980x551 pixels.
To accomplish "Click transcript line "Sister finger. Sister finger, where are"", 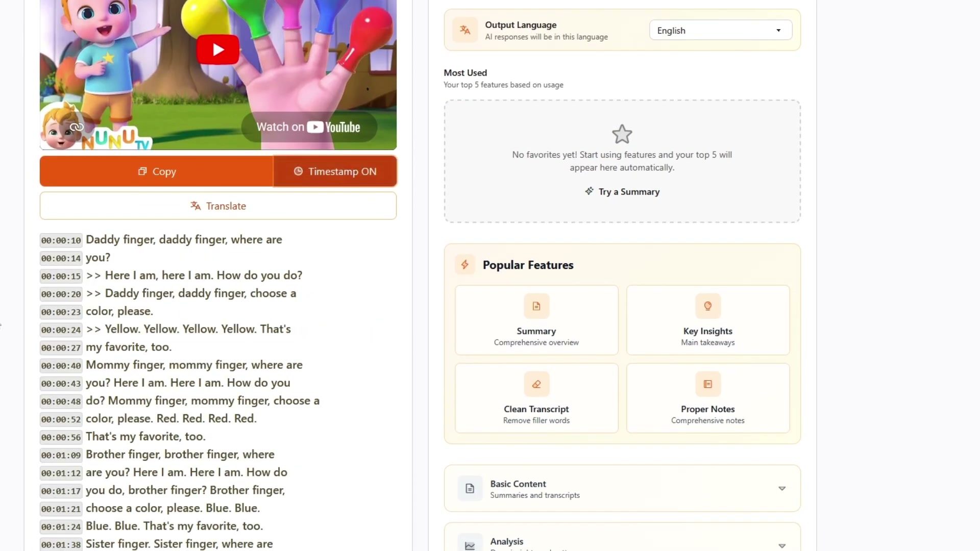I will [179, 544].
